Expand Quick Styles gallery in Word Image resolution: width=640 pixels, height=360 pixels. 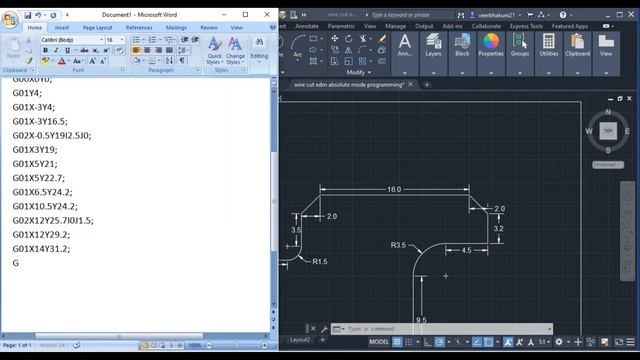point(214,51)
